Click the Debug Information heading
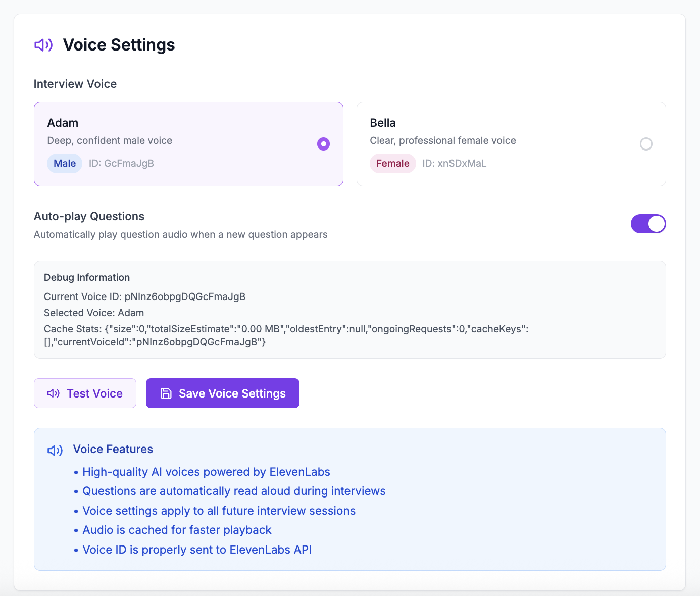The width and height of the screenshot is (700, 596). [x=87, y=277]
